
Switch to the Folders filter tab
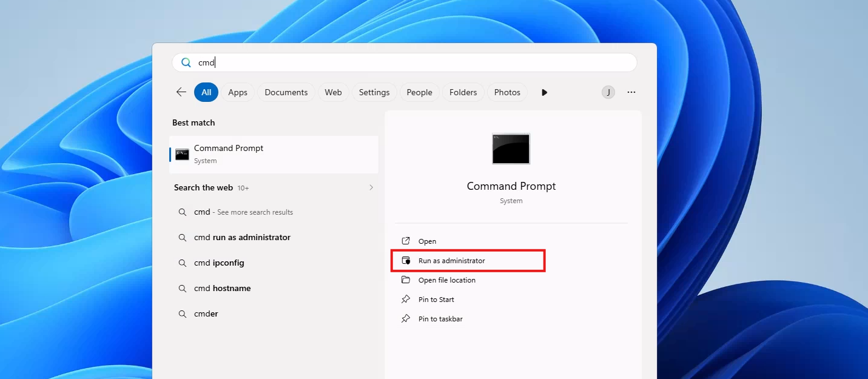[x=463, y=92]
